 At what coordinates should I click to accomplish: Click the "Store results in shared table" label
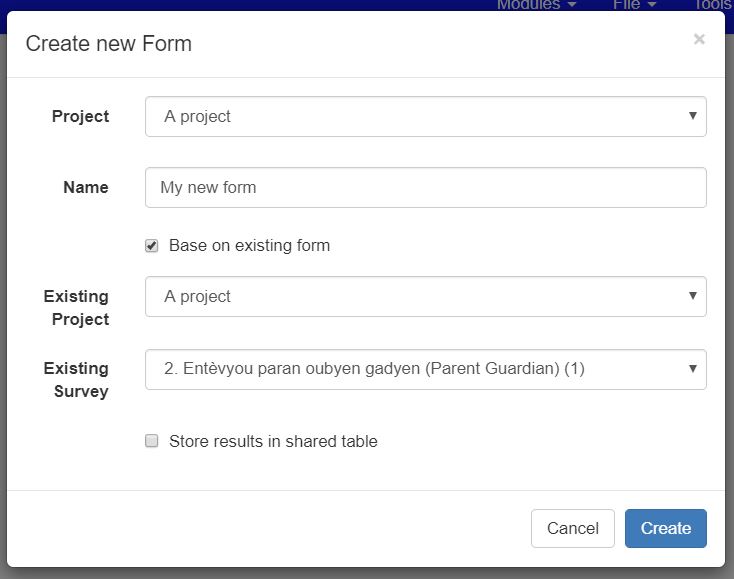click(x=273, y=441)
